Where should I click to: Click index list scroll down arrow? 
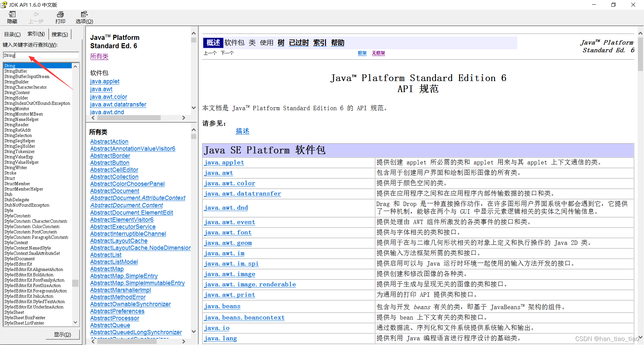point(75,322)
